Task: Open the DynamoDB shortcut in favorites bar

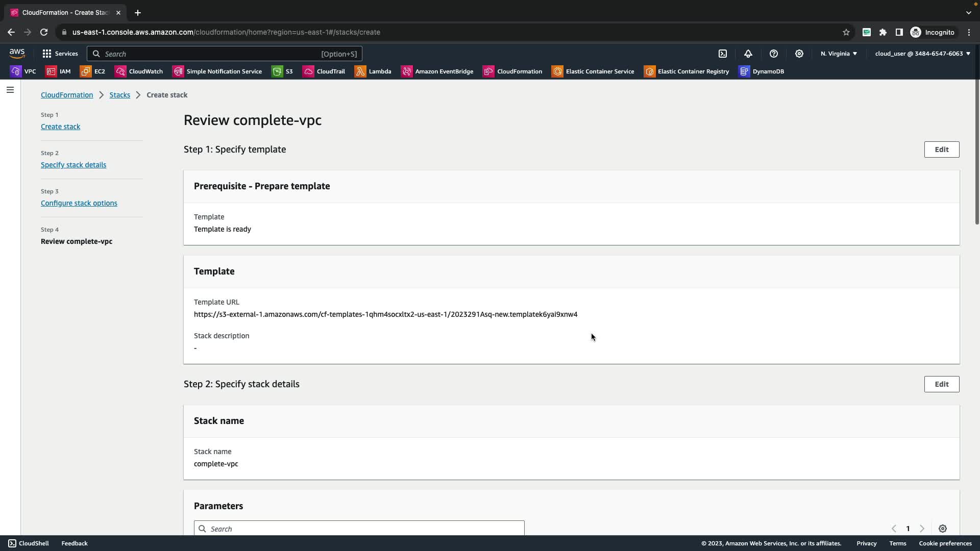Action: tap(762, 71)
